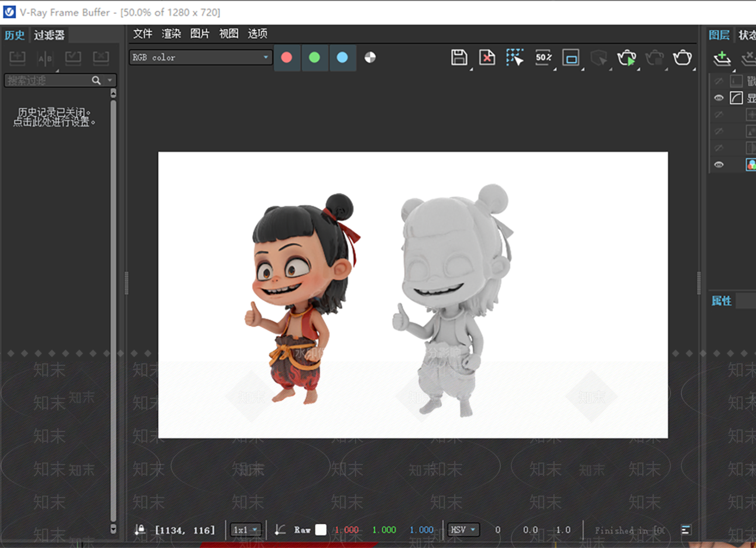Click the 属性 panel header

[722, 301]
